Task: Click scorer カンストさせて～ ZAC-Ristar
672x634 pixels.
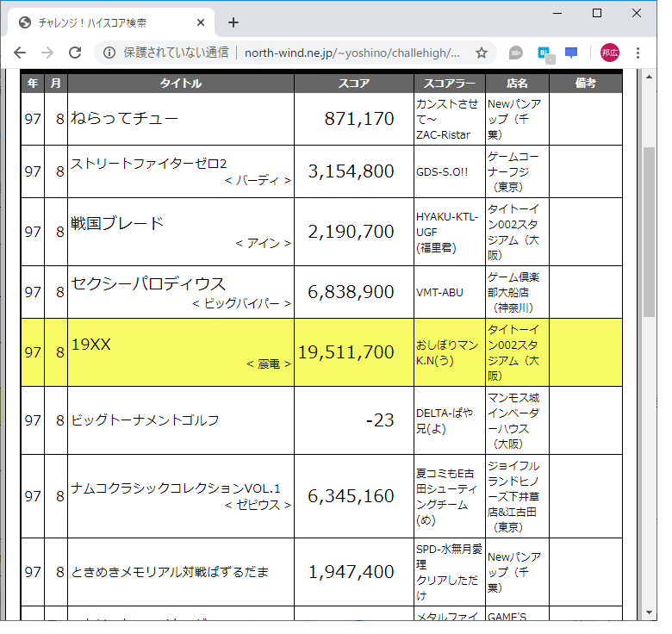Action: (446, 119)
